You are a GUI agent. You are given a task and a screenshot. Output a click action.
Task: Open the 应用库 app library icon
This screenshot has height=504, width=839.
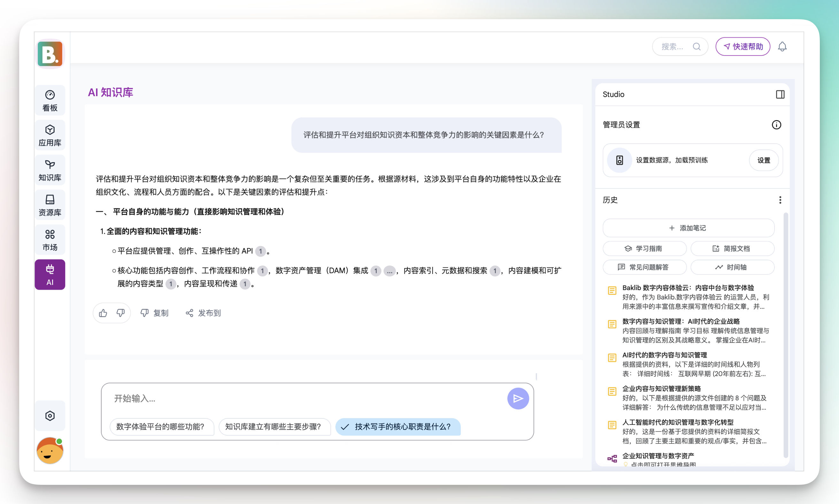click(50, 135)
